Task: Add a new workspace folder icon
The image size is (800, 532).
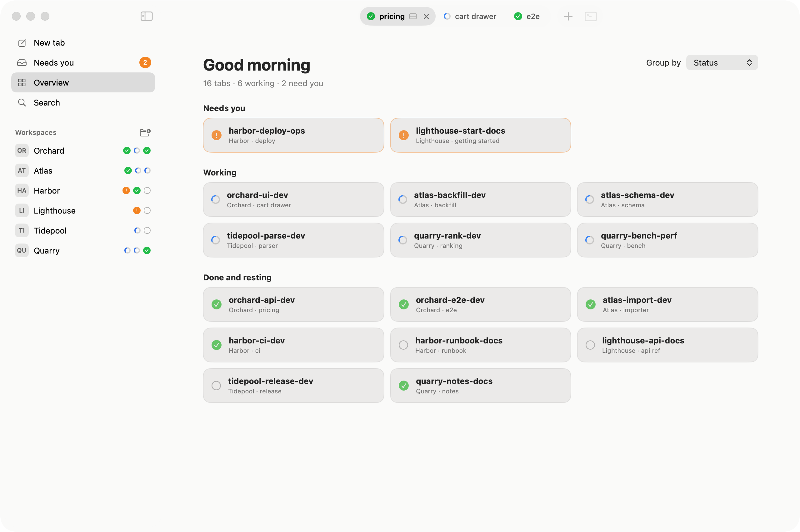Action: [145, 132]
